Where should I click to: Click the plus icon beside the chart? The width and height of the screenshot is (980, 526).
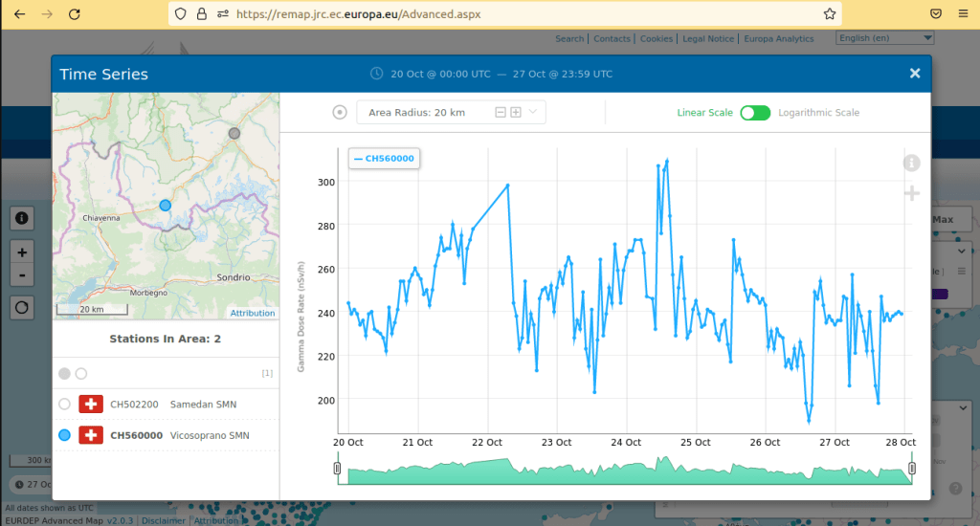tap(911, 194)
